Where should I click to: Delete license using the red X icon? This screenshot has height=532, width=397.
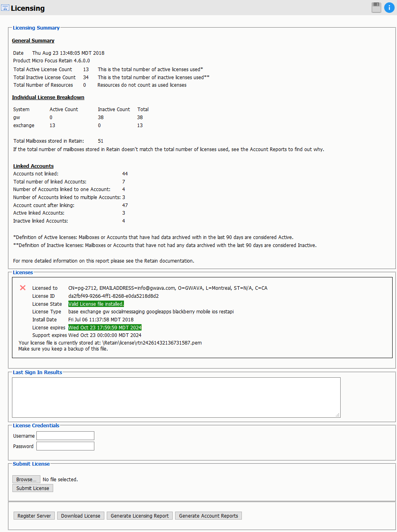click(x=23, y=288)
